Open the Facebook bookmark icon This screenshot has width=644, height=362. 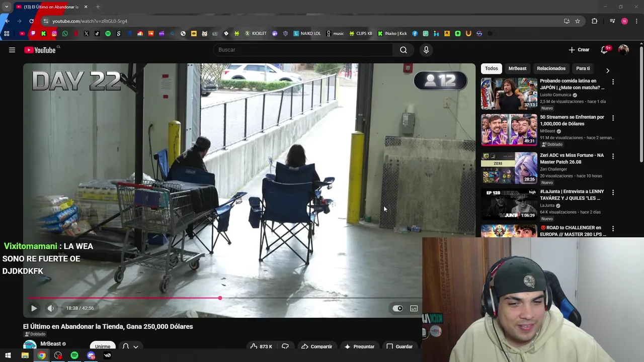[x=415, y=34]
